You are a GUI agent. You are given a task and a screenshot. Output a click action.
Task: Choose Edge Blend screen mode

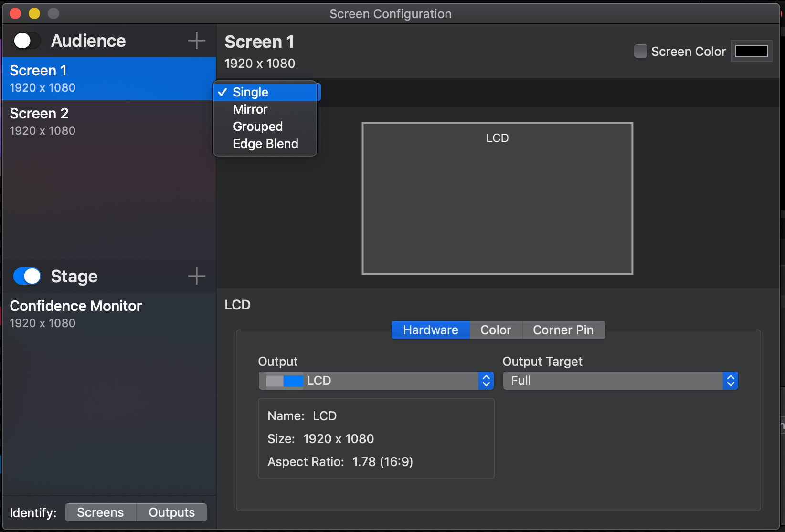tap(265, 143)
